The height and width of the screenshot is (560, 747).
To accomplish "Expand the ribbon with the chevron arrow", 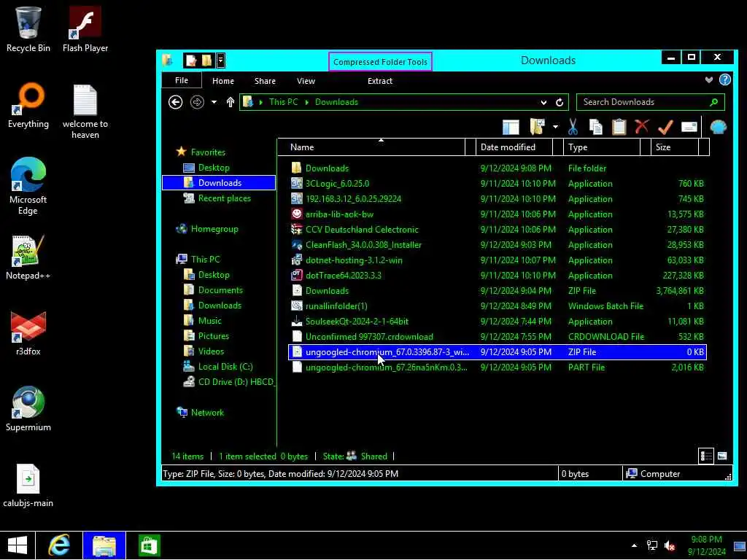I will pyautogui.click(x=709, y=80).
